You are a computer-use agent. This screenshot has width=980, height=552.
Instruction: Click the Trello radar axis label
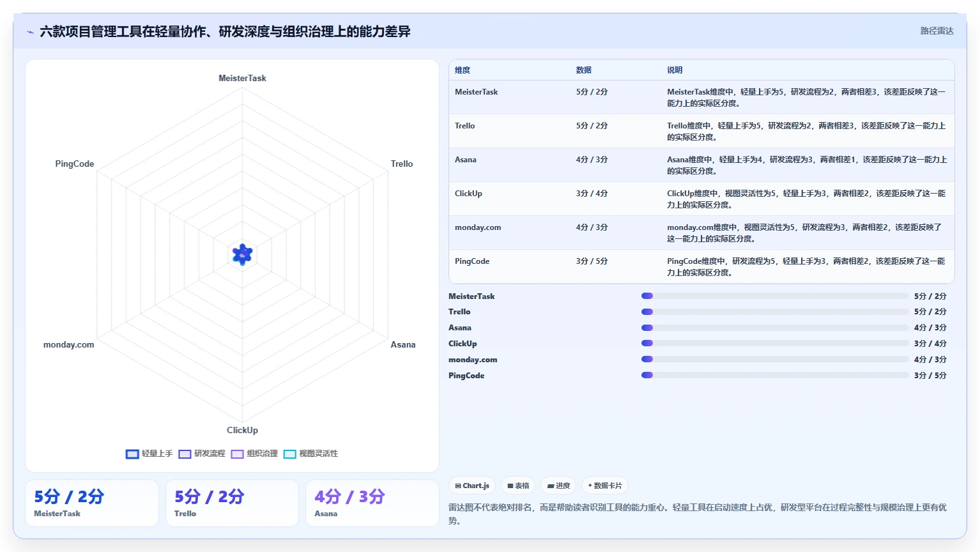[x=402, y=164]
